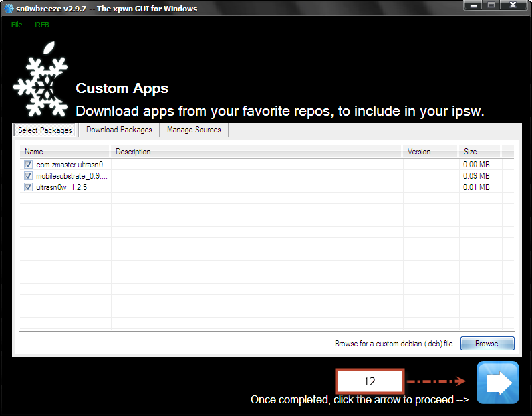Screen dimensions: 532x416
Task: Open the Manage Sources tab
Action: coord(194,130)
